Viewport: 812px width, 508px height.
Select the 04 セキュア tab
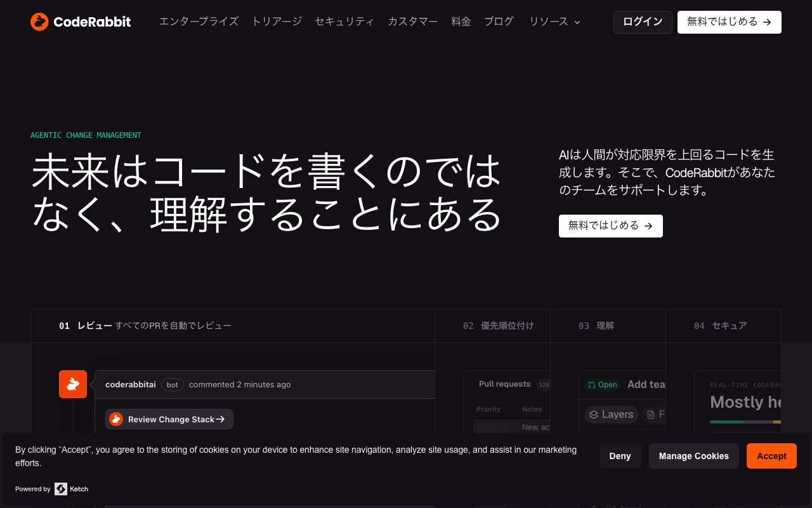[x=723, y=326]
